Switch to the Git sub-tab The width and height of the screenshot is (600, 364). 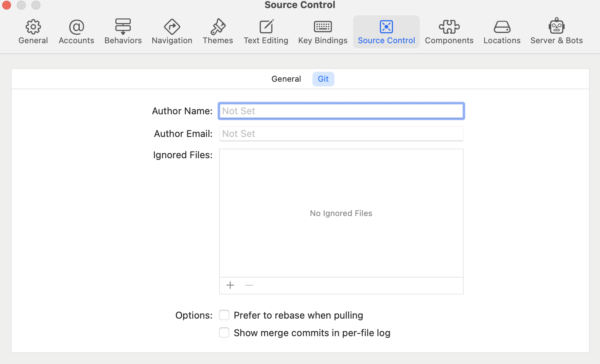(323, 79)
